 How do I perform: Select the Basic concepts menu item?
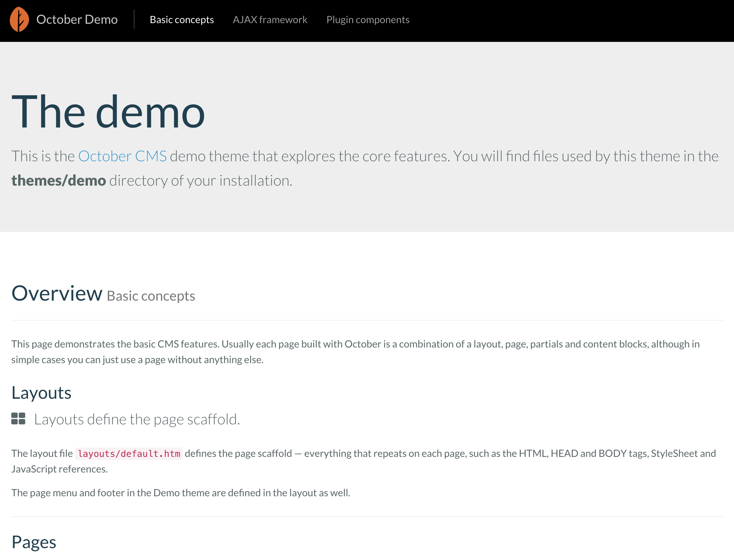point(182,20)
